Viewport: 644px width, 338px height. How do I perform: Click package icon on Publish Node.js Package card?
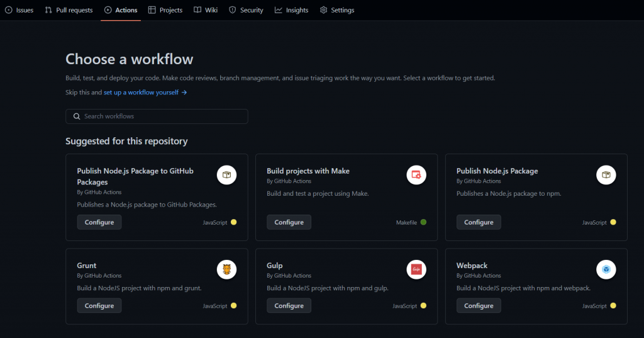[x=606, y=175]
